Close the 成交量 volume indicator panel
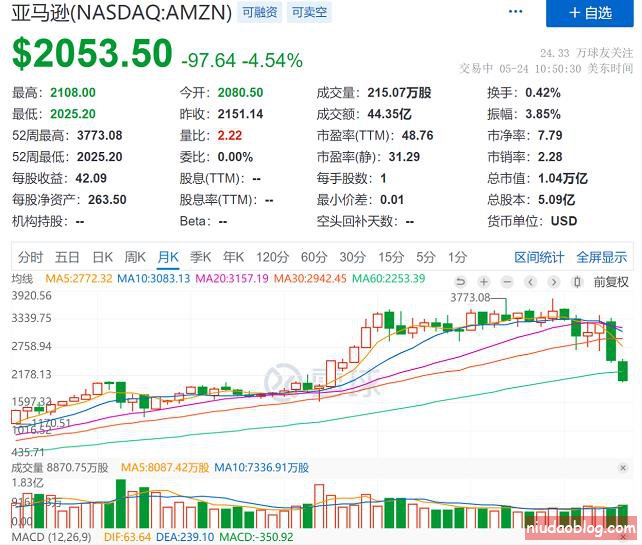 (x=623, y=468)
